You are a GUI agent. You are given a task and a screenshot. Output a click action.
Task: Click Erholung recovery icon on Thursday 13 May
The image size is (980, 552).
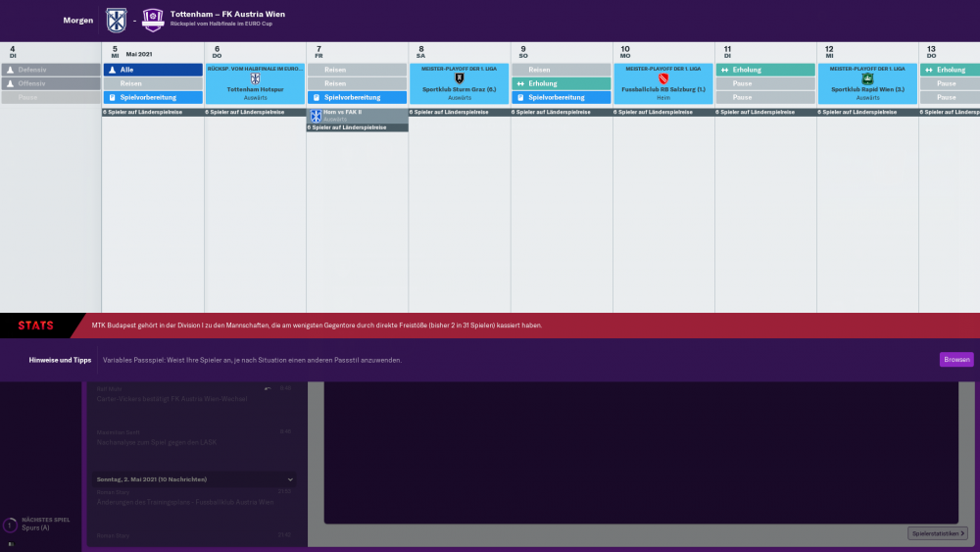click(929, 70)
